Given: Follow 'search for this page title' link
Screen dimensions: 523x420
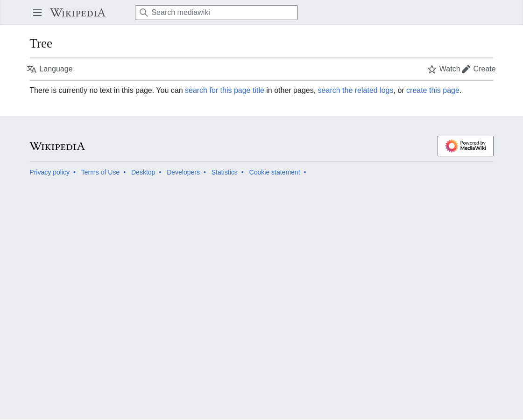Looking at the screenshot, I should (225, 91).
